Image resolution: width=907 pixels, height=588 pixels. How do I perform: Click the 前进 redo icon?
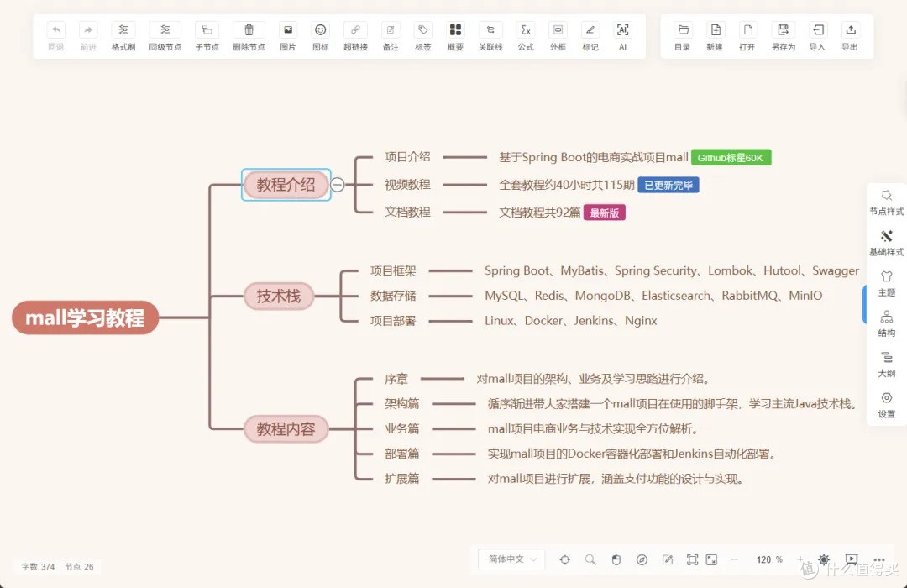click(x=88, y=30)
